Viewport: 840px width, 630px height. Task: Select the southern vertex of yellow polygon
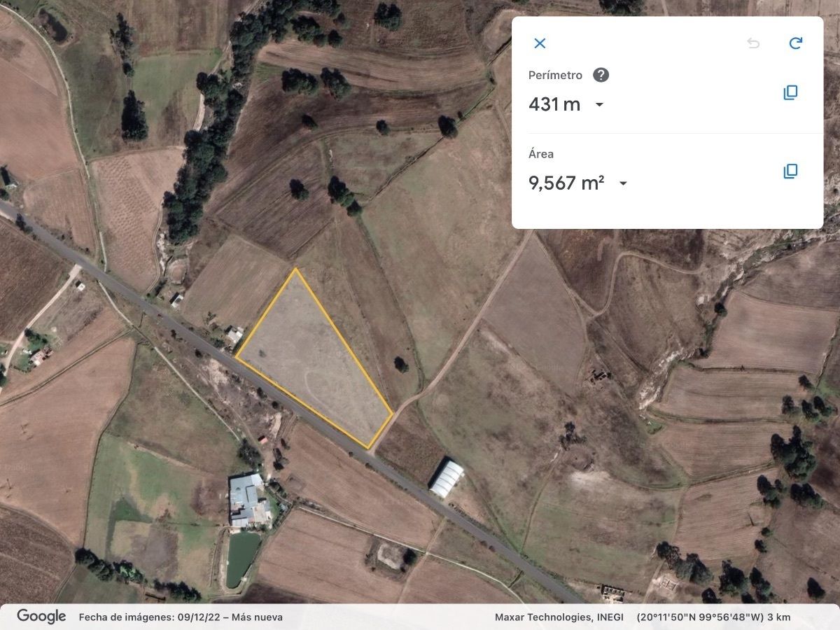tap(368, 448)
